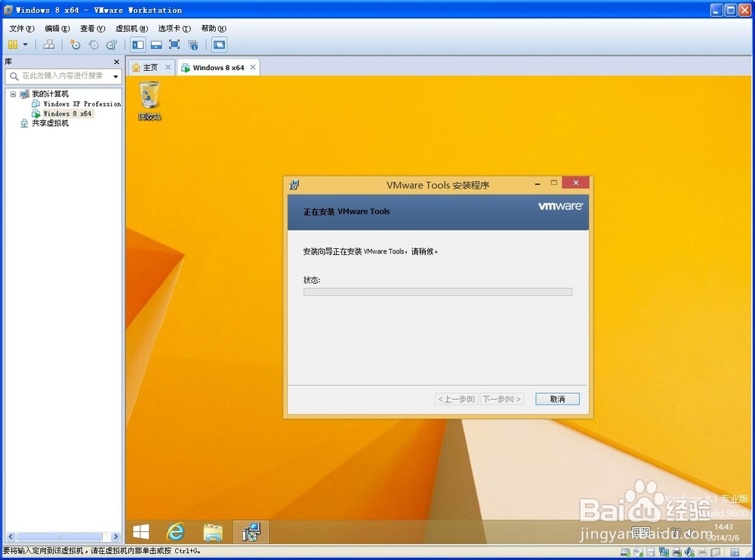Toggle the thumbnail bar view icon
The width and height of the screenshot is (755, 560).
156,45
